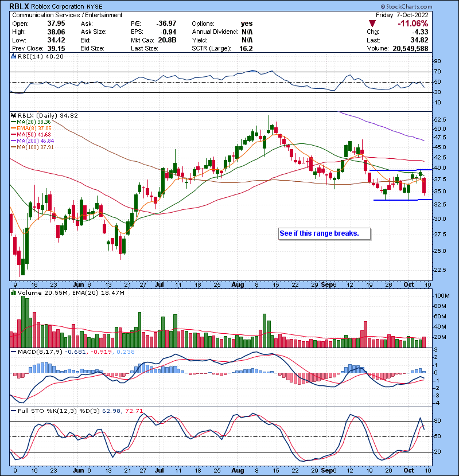Click the -11.06% percent change value
This screenshot has width=459, height=476.
point(413,24)
